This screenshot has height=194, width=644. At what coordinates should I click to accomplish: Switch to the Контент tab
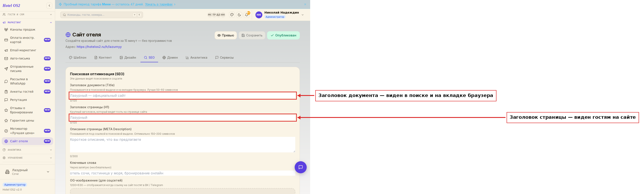(x=103, y=58)
